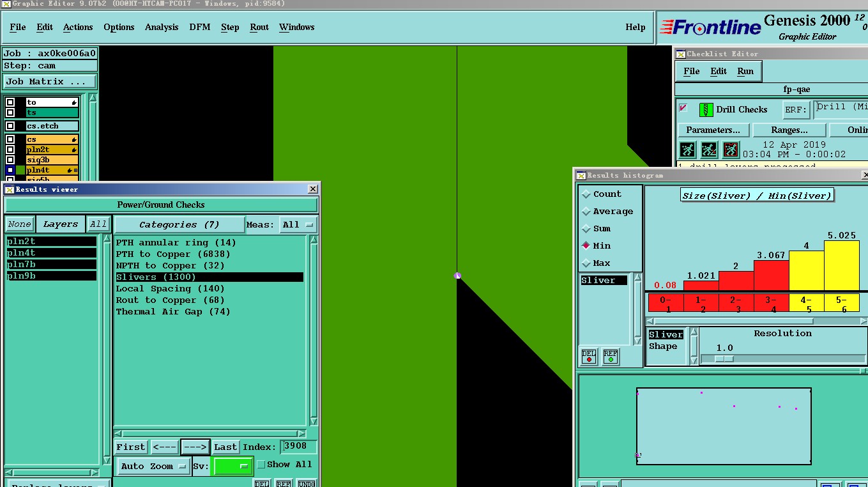Viewport: 868px width, 487px height.
Task: Toggle the 'ts' layer display checkbox
Action: pyautogui.click(x=10, y=112)
